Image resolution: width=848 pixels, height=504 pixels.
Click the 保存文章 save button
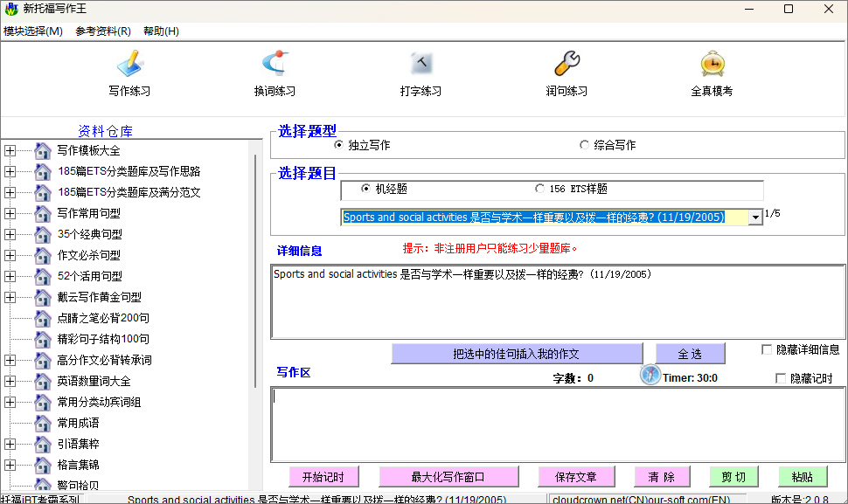pyautogui.click(x=575, y=477)
